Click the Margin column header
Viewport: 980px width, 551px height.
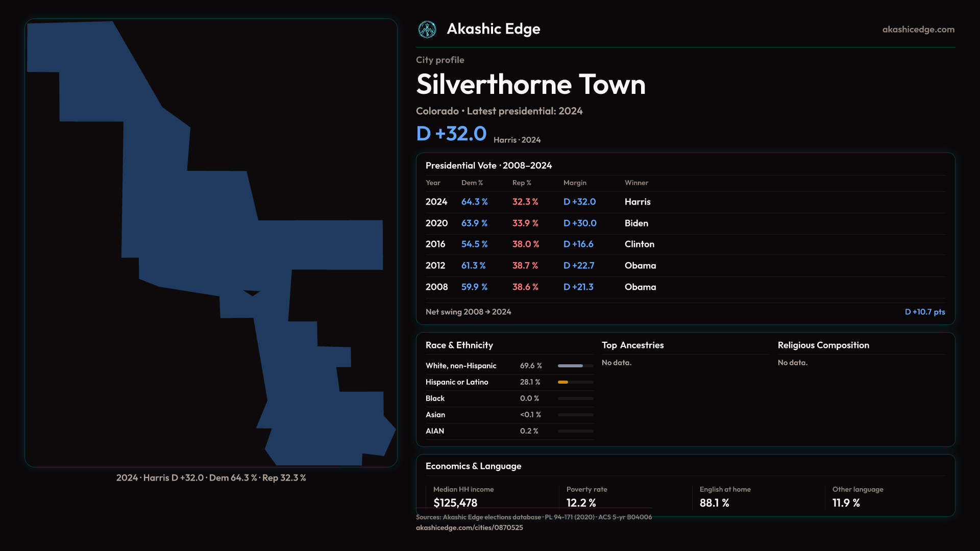(575, 183)
